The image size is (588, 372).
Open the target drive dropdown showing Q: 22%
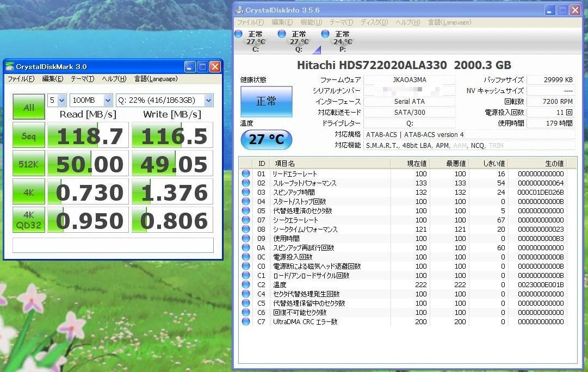pyautogui.click(x=165, y=100)
